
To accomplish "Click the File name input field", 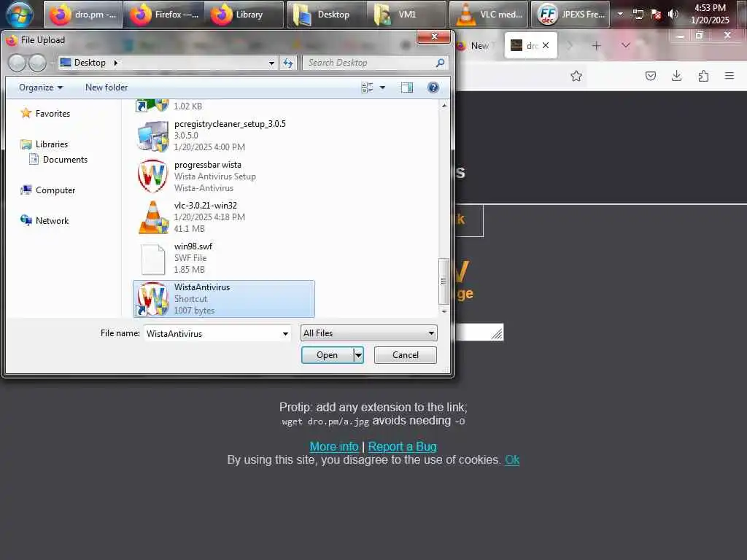I will (x=212, y=333).
